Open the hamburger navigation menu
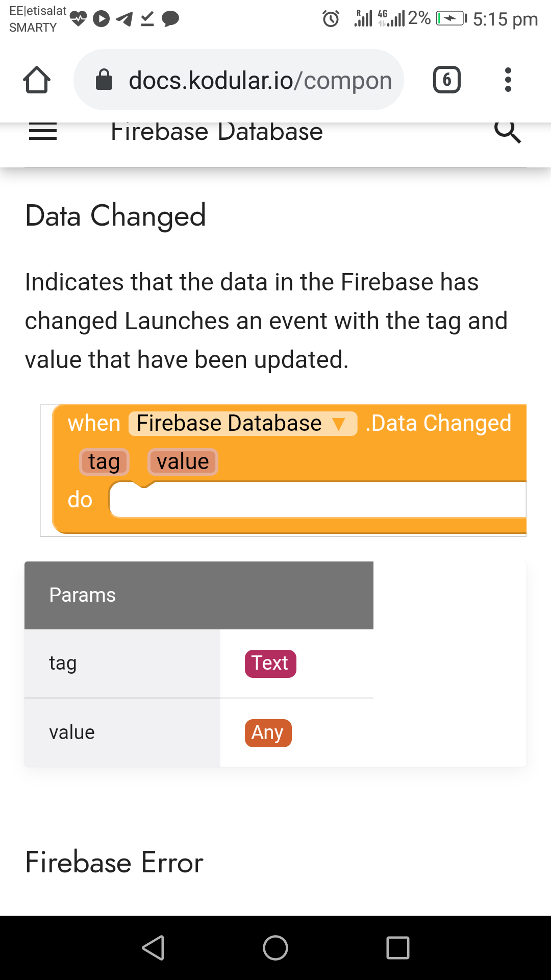This screenshot has height=980, width=551. tap(43, 132)
